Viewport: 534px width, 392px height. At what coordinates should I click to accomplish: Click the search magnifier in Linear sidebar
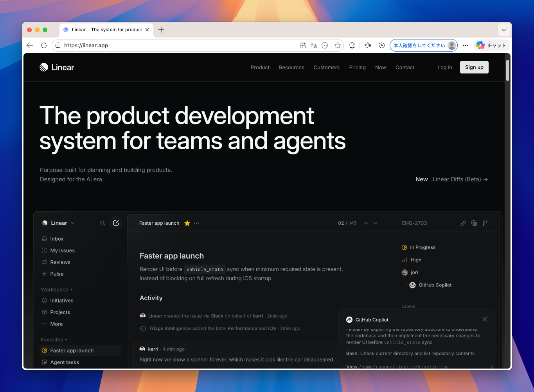point(102,223)
